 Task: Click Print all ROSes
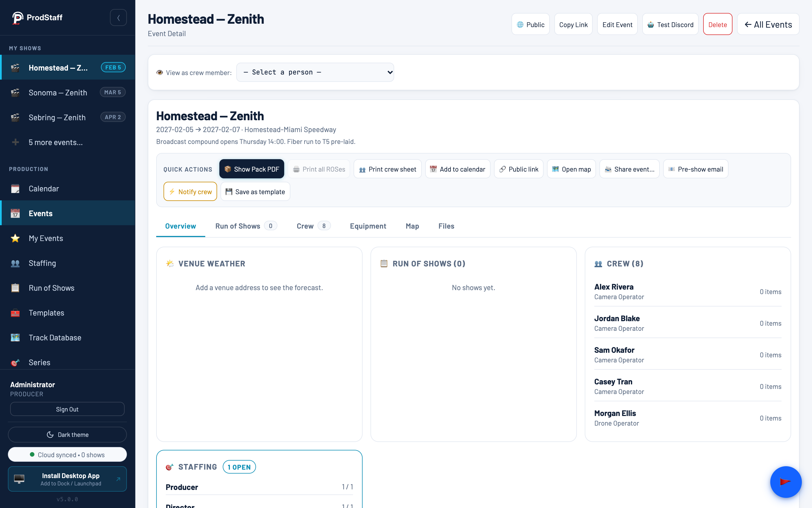319,169
